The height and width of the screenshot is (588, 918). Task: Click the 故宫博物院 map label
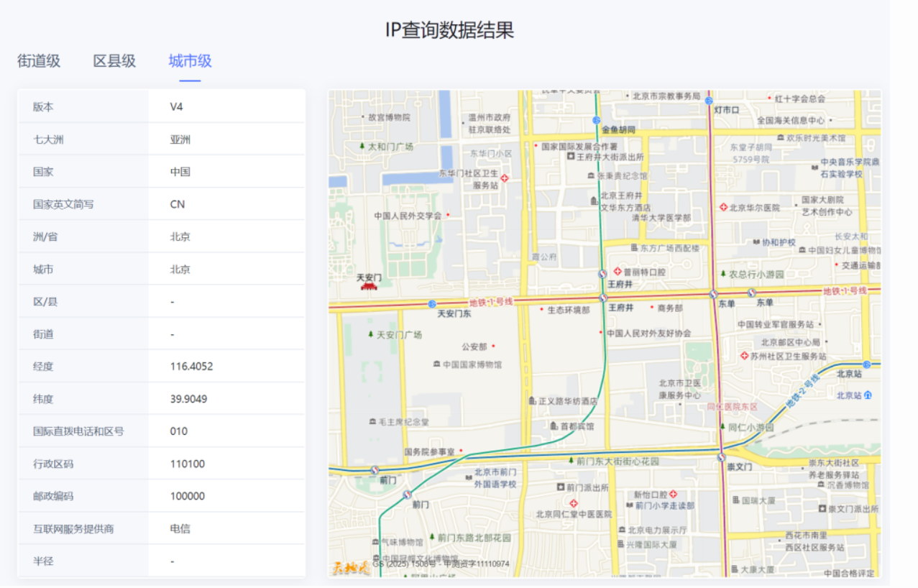point(389,116)
